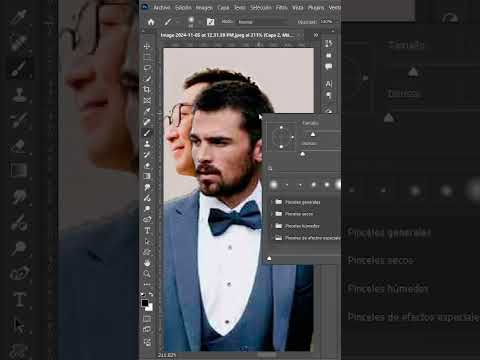Image resolution: width=480 pixels, height=360 pixels.
Task: Open the Edit Toolbar three-dots menu
Action: coord(147,284)
